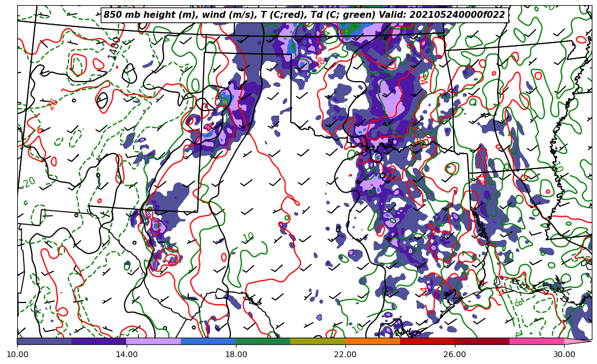The height and width of the screenshot is (364, 597).
Task: Click the 18.00 colorbar tick label
Action: pyautogui.click(x=236, y=354)
